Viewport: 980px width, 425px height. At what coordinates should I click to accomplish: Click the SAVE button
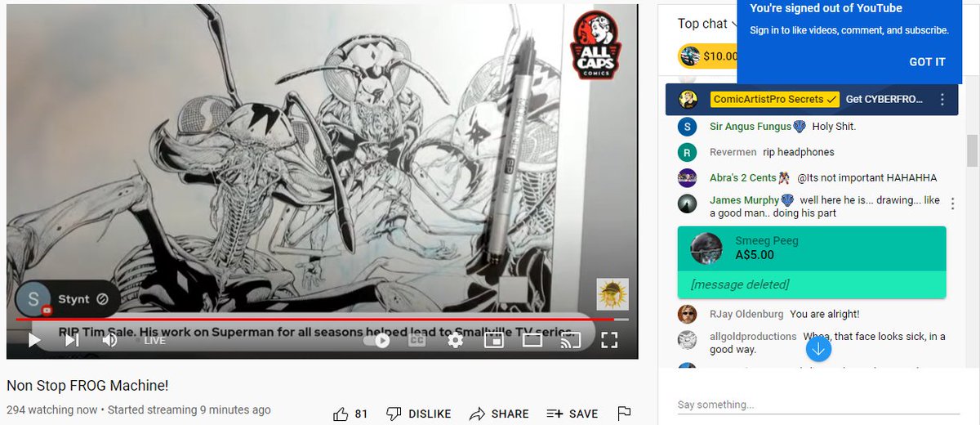[x=572, y=414]
